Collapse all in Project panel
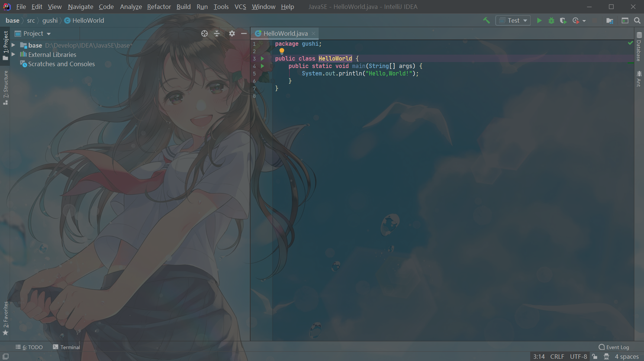The height and width of the screenshot is (361, 644). pyautogui.click(x=217, y=33)
